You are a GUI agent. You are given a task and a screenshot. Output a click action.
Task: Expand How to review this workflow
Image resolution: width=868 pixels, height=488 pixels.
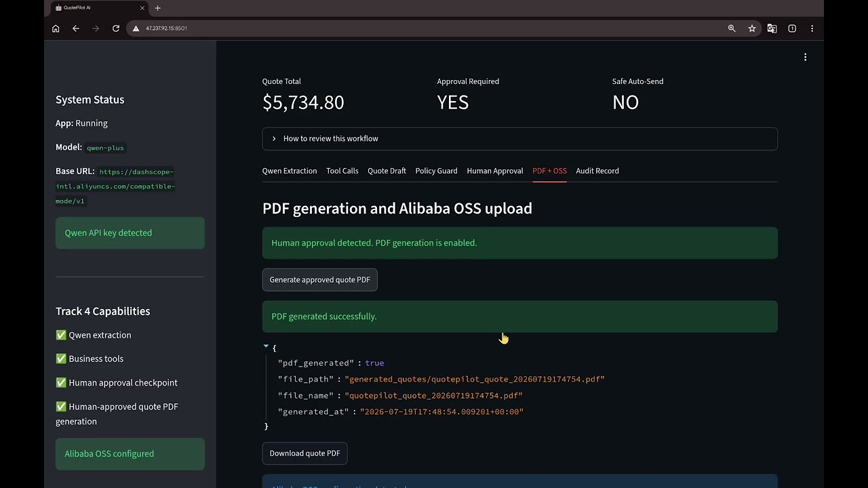[x=519, y=138]
